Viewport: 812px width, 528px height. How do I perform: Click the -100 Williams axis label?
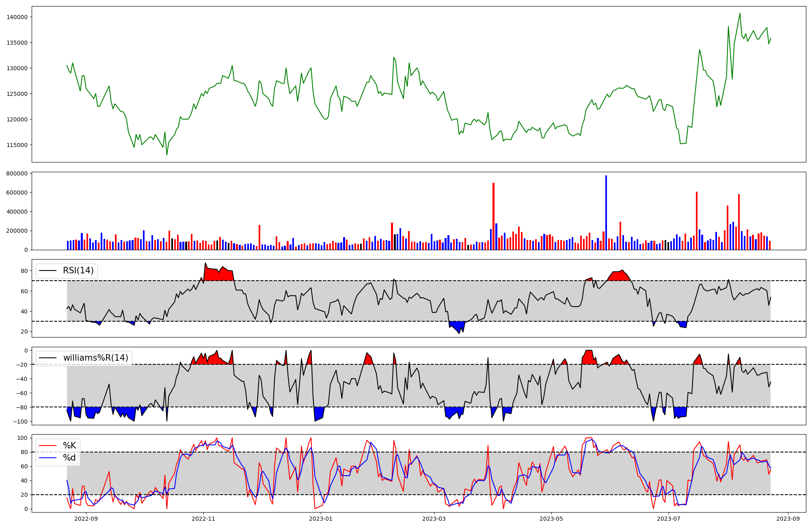click(x=19, y=422)
